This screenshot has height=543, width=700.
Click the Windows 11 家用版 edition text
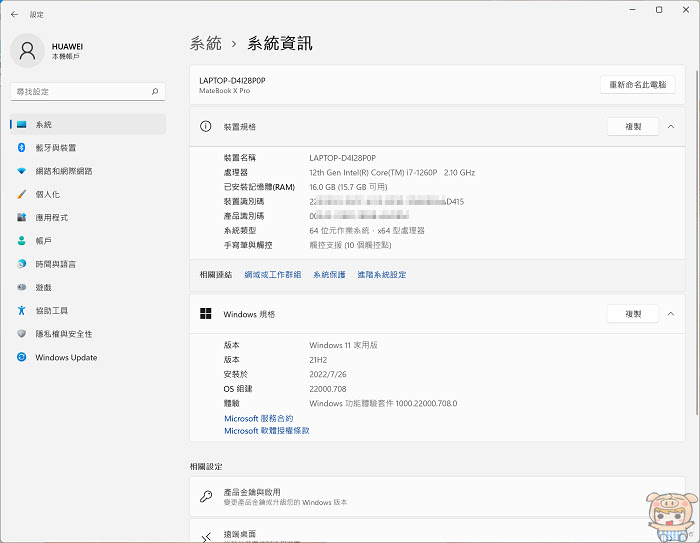[343, 345]
